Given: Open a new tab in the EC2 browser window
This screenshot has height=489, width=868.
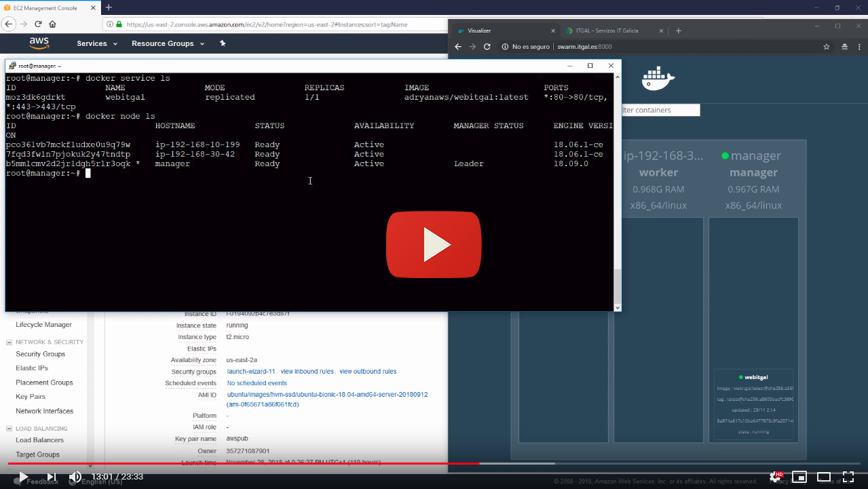Looking at the screenshot, I should [x=108, y=7].
